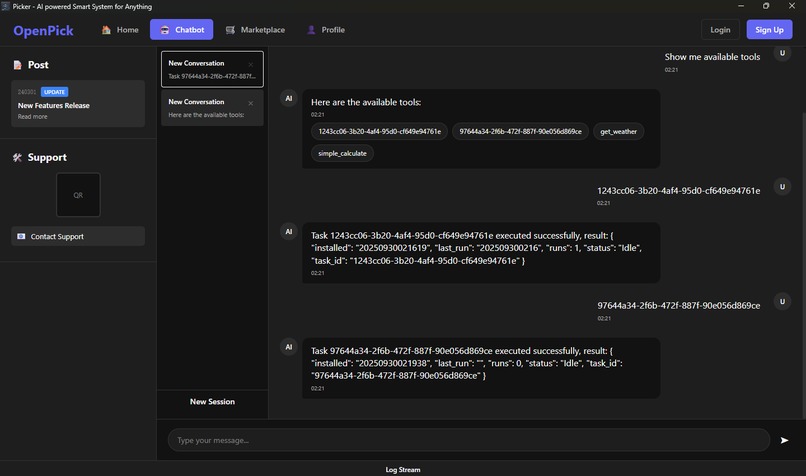806x476 pixels.
Task: Click the chat area vertical scrollbar
Action: pyautogui.click(x=803, y=265)
